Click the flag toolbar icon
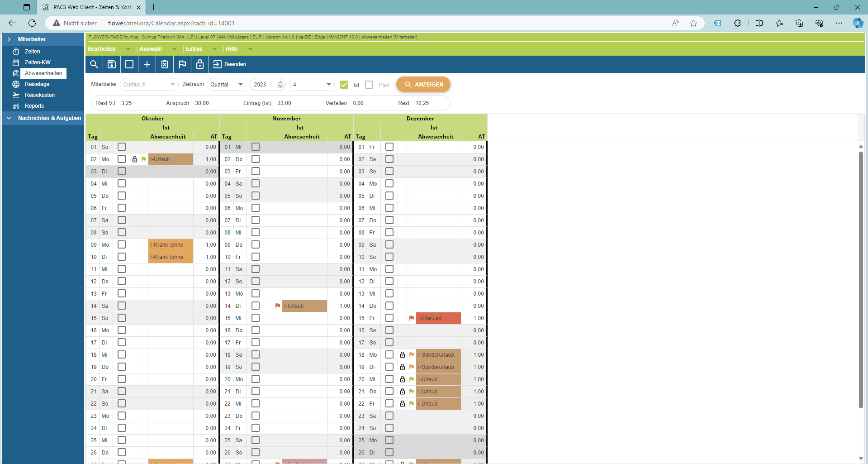Image resolution: width=868 pixels, height=464 pixels. (x=182, y=64)
